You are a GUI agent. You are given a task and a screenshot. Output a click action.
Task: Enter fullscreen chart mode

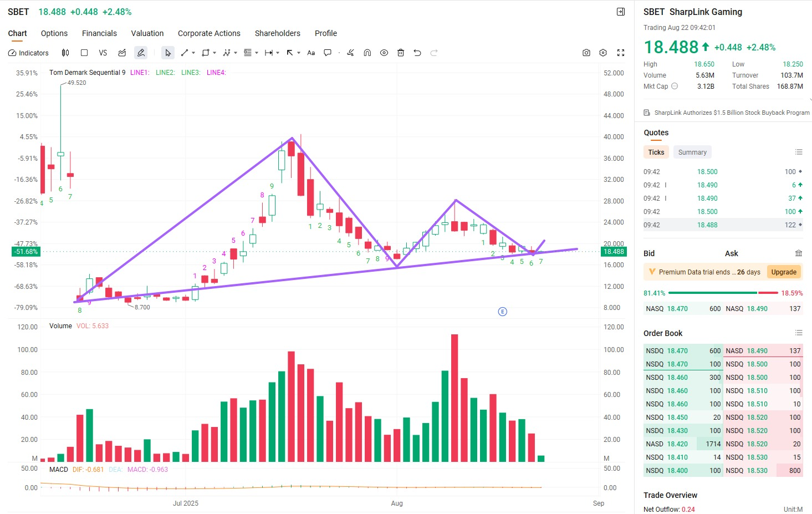coord(621,53)
